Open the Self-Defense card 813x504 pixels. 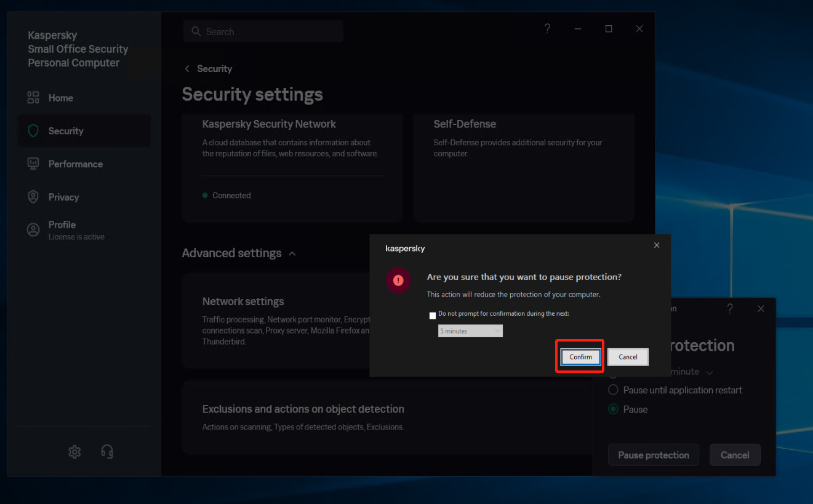[x=524, y=168]
